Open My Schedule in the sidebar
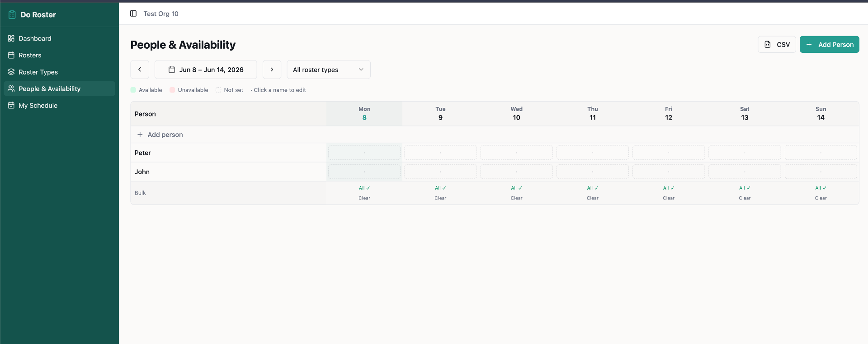The height and width of the screenshot is (344, 868). click(x=59, y=106)
